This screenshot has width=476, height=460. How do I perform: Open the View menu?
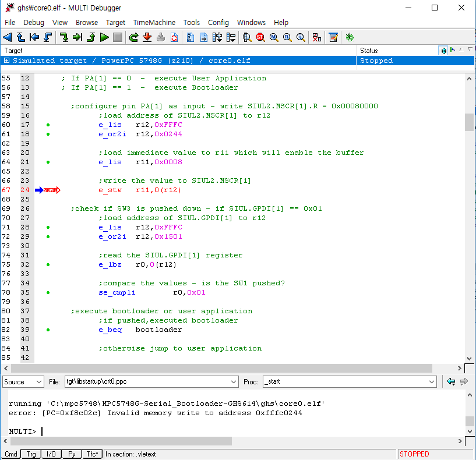(x=60, y=23)
